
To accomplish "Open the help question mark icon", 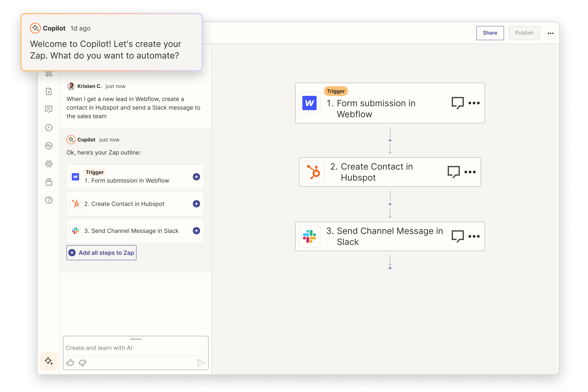I will point(49,200).
